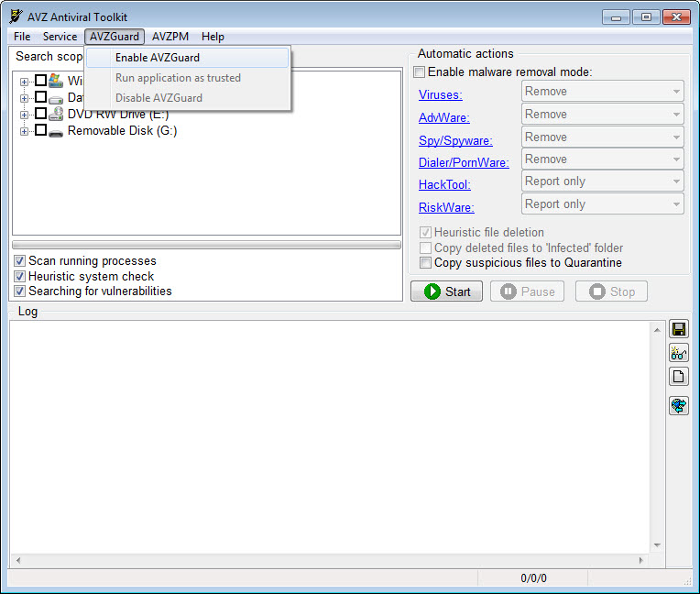Select Disable AVZGuard menu entry
The image size is (700, 594).
tap(188, 98)
